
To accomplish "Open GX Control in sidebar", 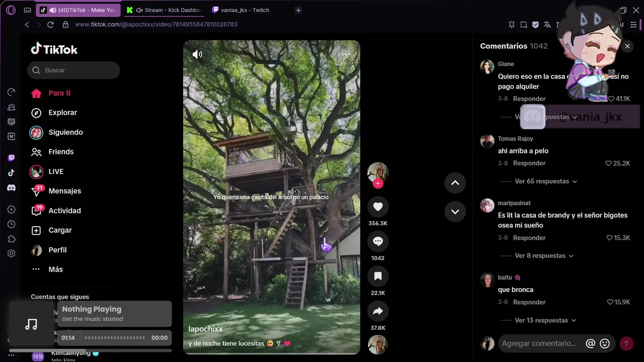I will [11, 92].
